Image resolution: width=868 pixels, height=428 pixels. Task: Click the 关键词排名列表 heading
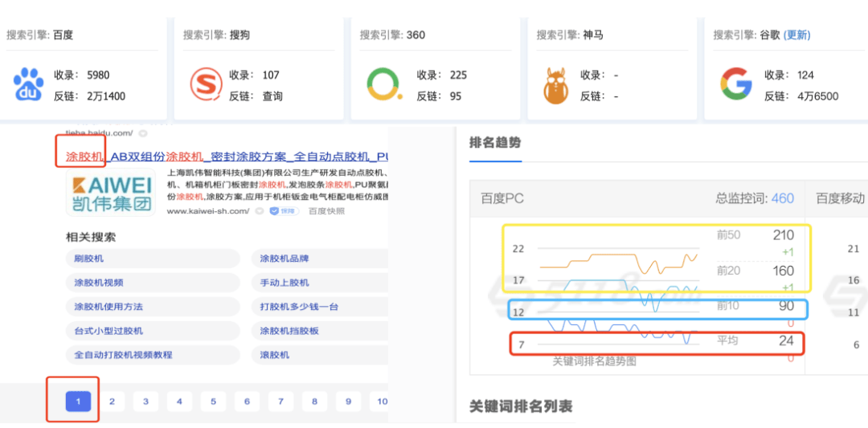click(520, 406)
